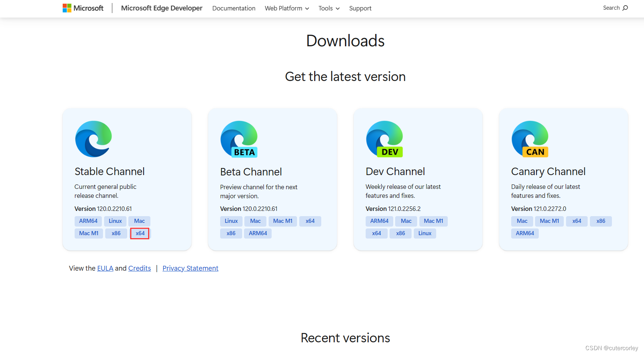Open the Credits link
Image resolution: width=644 pixels, height=355 pixels.
[x=140, y=268]
